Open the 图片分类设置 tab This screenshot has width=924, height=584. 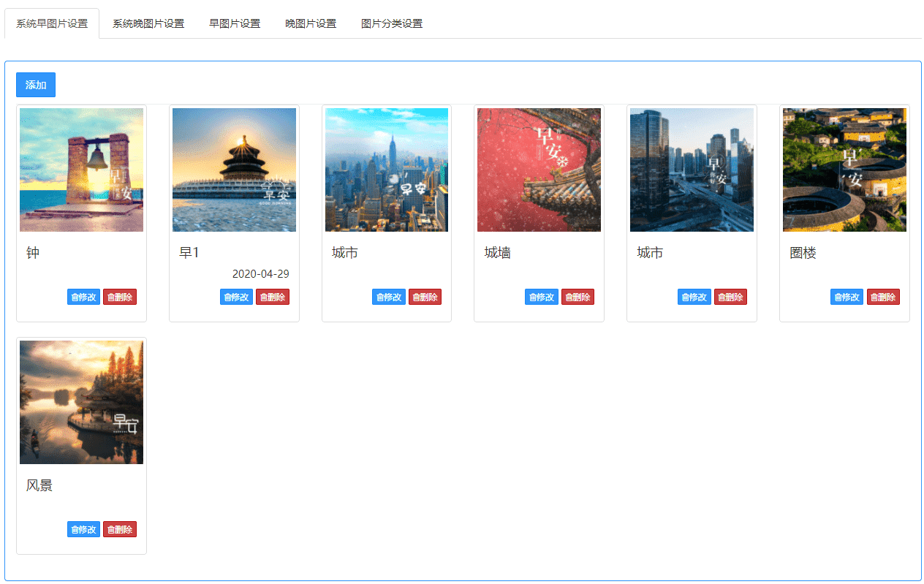(392, 23)
